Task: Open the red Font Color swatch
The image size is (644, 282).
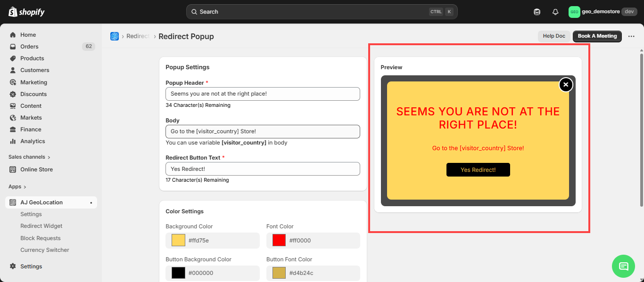Action: (279, 241)
